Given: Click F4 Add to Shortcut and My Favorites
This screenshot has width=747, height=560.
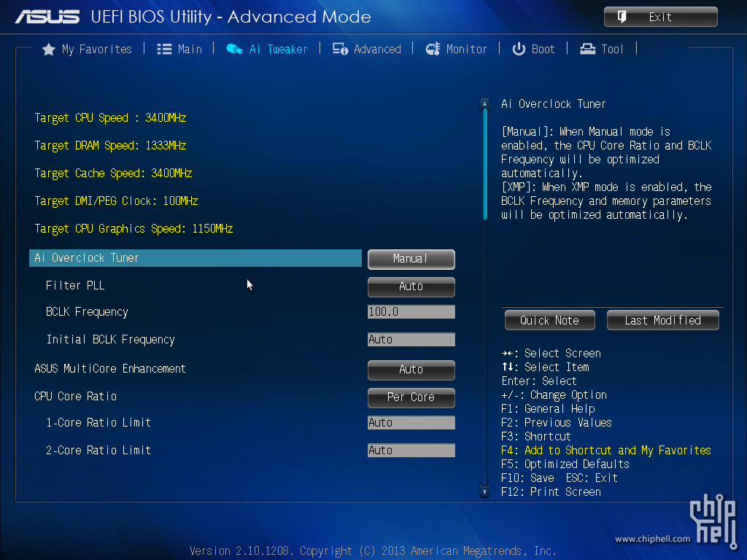Looking at the screenshot, I should [606, 451].
